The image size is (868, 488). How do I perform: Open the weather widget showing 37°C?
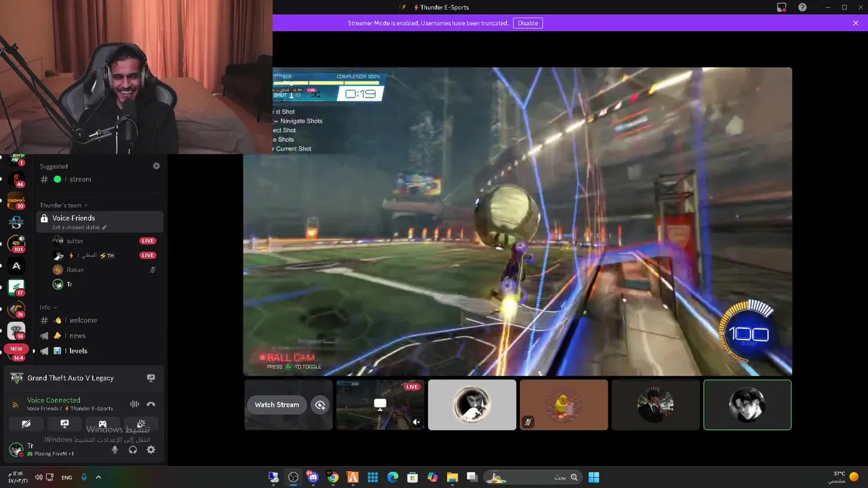point(844,477)
